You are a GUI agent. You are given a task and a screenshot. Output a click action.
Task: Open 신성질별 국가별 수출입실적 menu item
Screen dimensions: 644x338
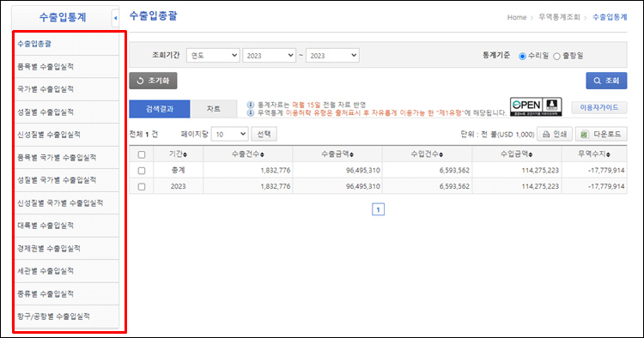(67, 203)
